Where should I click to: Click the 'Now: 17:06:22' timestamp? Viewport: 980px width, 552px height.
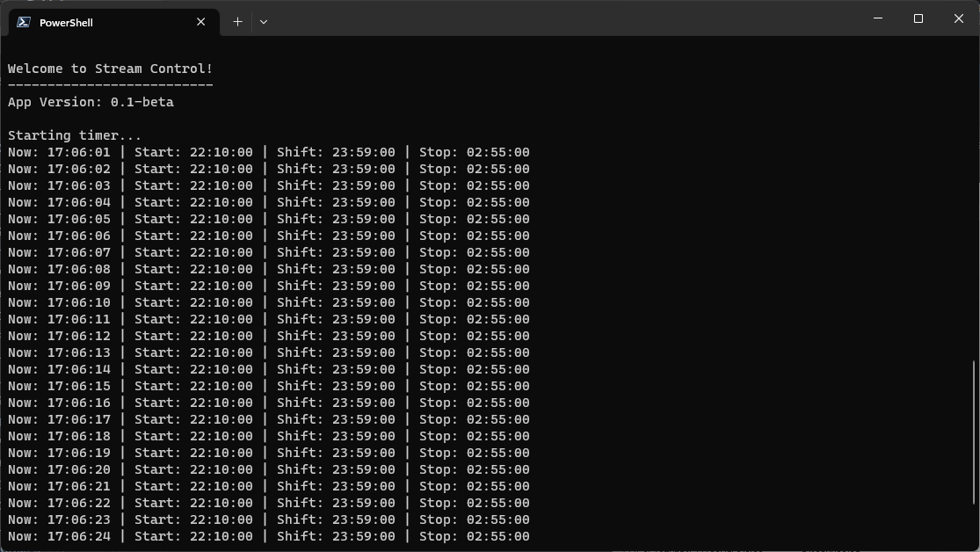[x=59, y=504]
